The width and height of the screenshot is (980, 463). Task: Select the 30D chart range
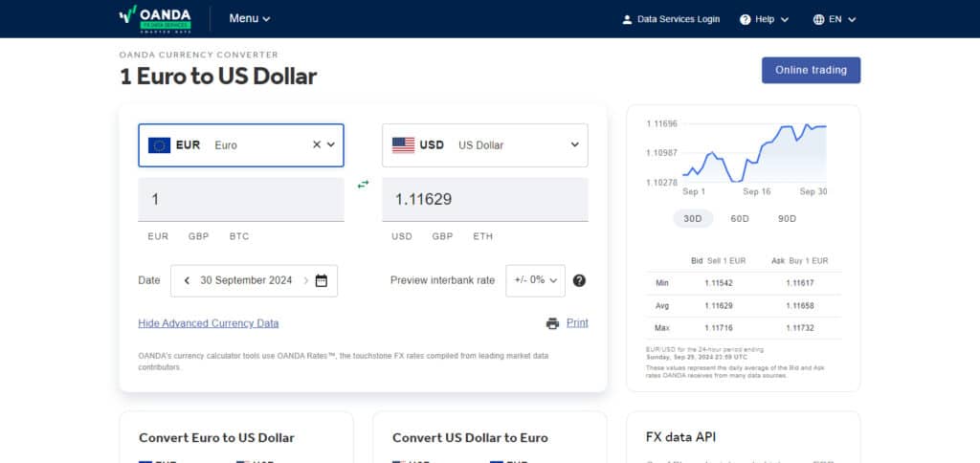693,219
